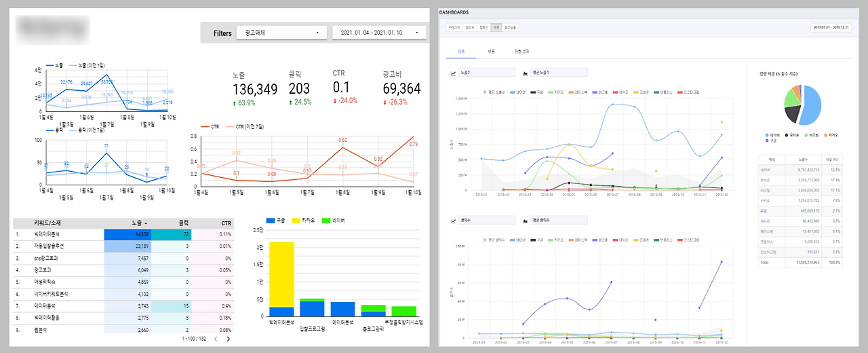
Task: Open the 클릭수 line metric selector
Action: [x=487, y=221]
